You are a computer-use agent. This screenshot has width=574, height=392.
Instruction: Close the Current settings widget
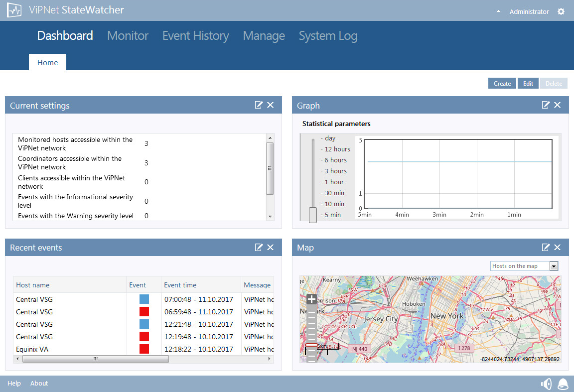[x=270, y=105]
